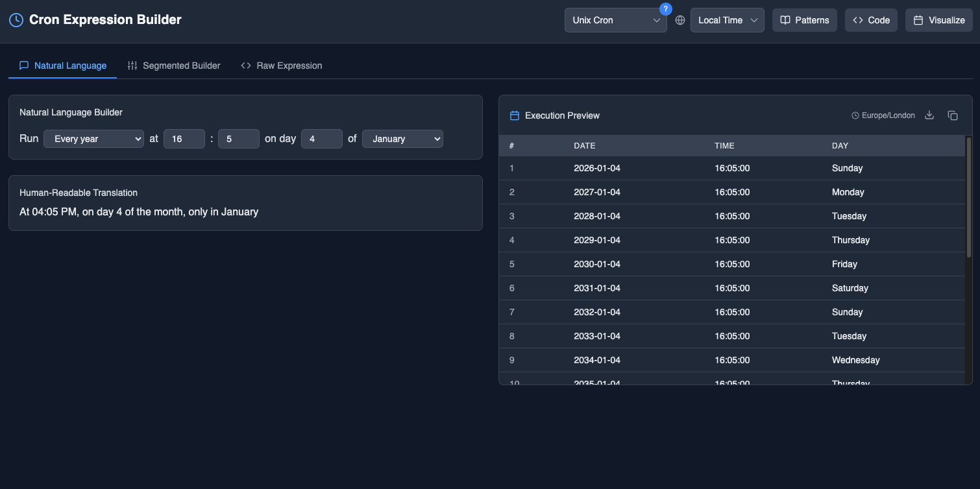This screenshot has height=489, width=980.
Task: Download the execution preview list
Action: [x=929, y=115]
